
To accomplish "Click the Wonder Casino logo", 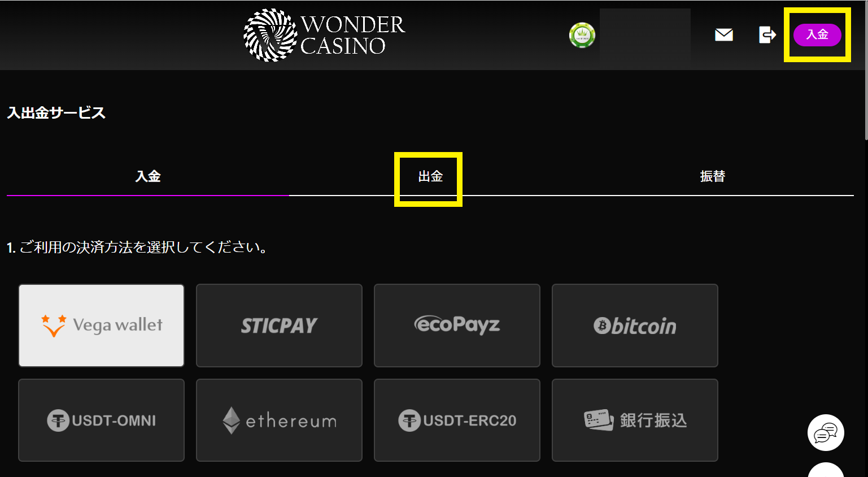I will pos(324,35).
